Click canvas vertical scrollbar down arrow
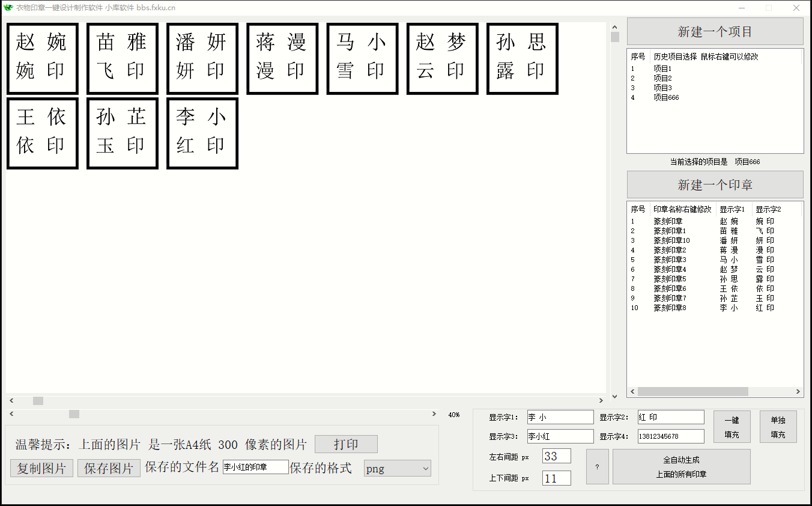 [x=614, y=397]
